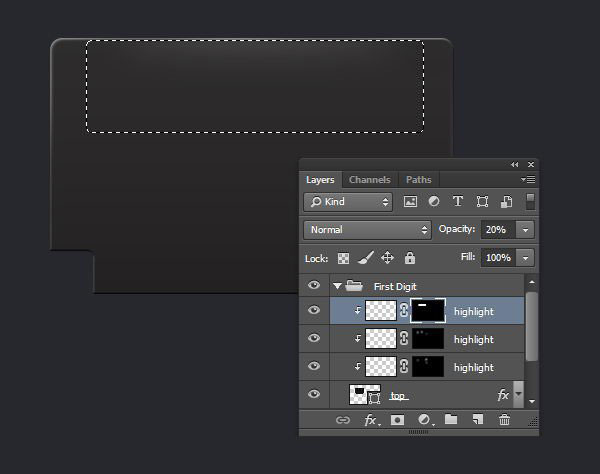Create a new layer from bottom bar
Viewport: 600px width, 474px height.
(478, 420)
